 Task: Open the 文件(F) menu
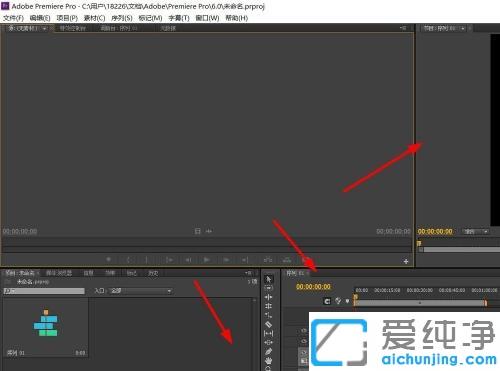[x=13, y=18]
